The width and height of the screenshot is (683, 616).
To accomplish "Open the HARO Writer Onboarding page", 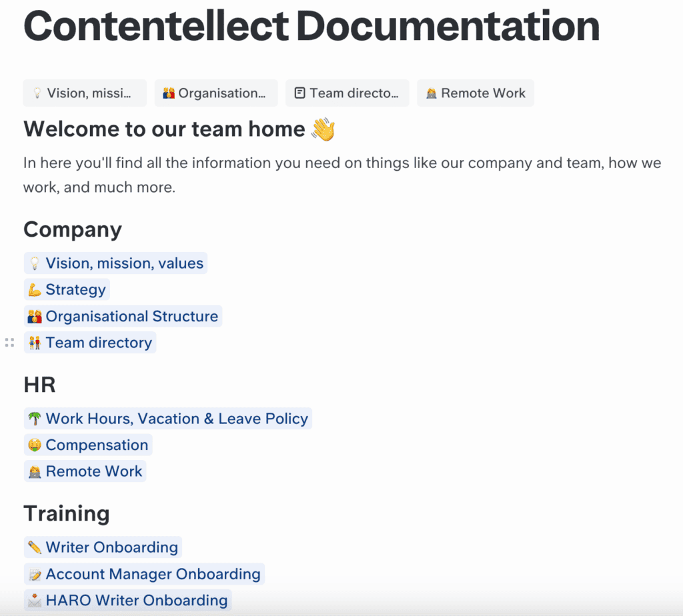I will pyautogui.click(x=137, y=599).
